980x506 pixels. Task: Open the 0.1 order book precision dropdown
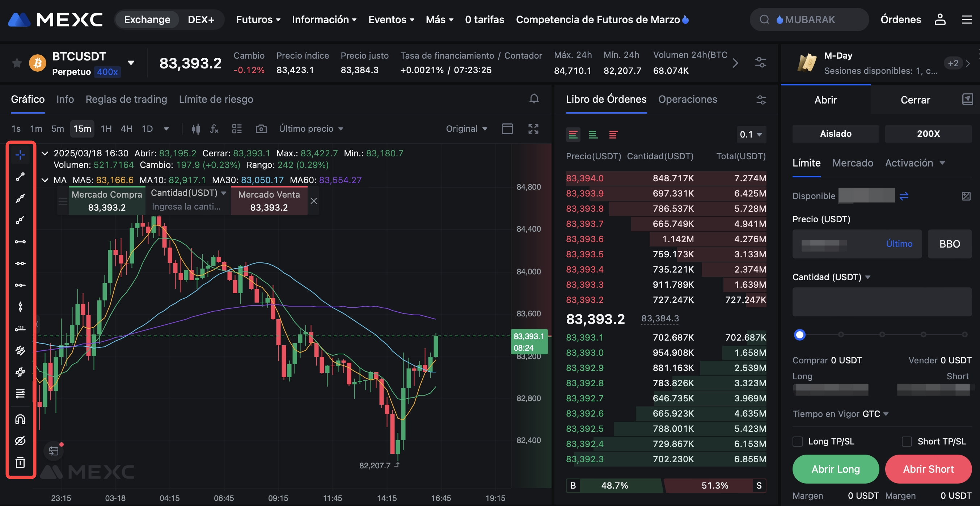[751, 134]
